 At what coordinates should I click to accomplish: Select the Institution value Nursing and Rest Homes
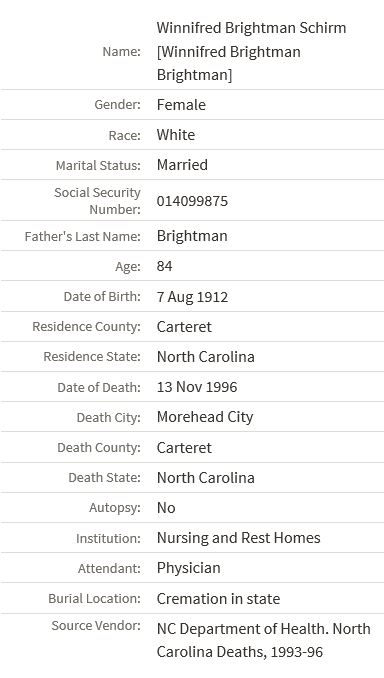[238, 538]
